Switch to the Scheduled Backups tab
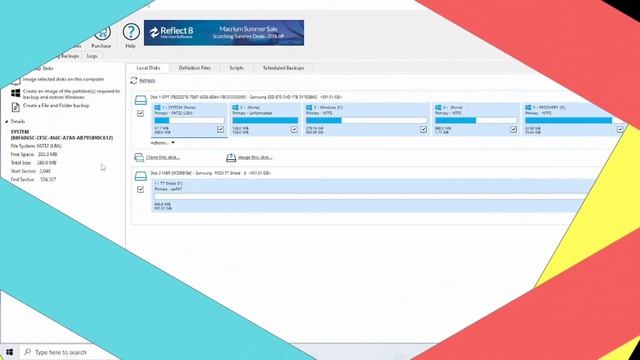This screenshot has height=360, width=640. (283, 68)
